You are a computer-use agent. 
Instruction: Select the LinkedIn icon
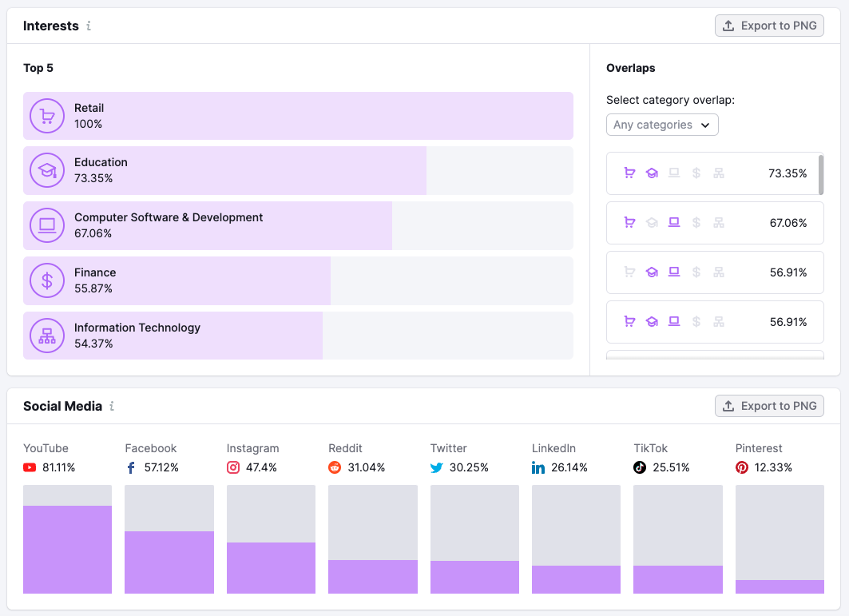click(538, 467)
